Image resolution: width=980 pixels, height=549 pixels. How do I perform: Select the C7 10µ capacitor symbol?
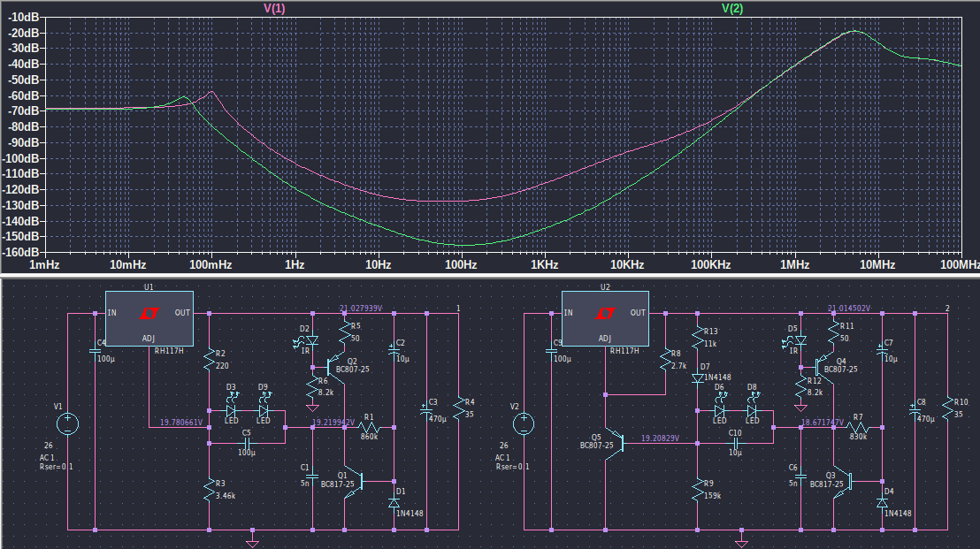[883, 351]
